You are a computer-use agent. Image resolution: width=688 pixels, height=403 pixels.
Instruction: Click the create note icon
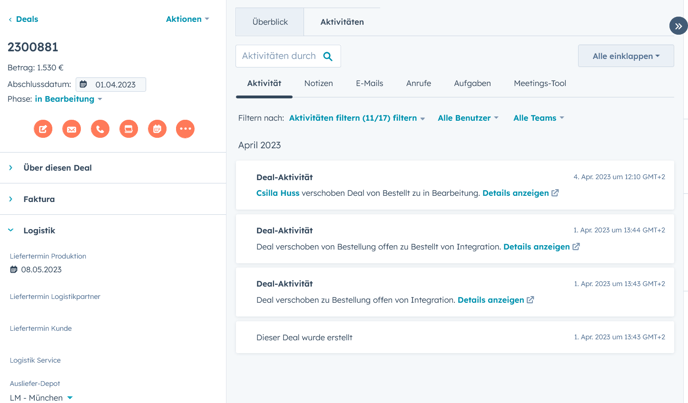click(43, 129)
